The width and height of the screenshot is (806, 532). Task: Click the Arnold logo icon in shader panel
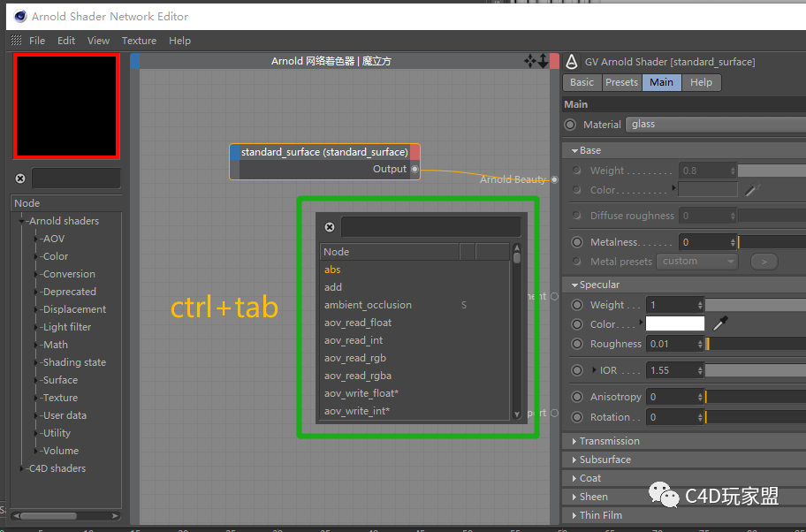[572, 62]
